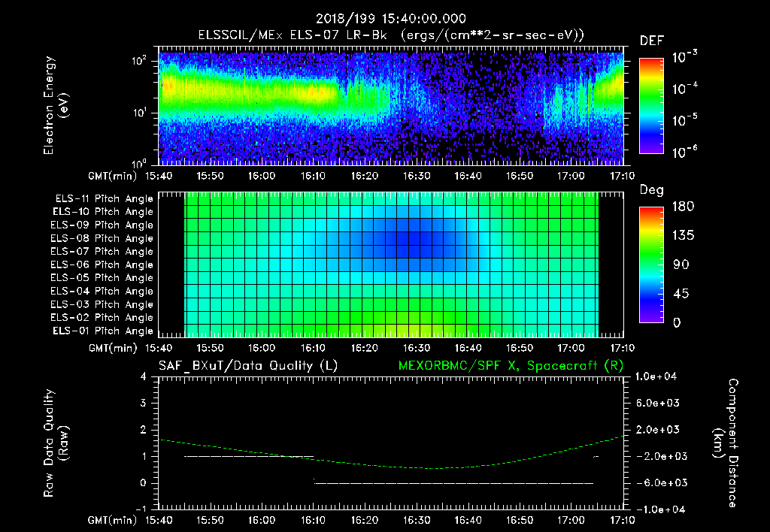Click the 10^1 energy axis tick label

139,113
